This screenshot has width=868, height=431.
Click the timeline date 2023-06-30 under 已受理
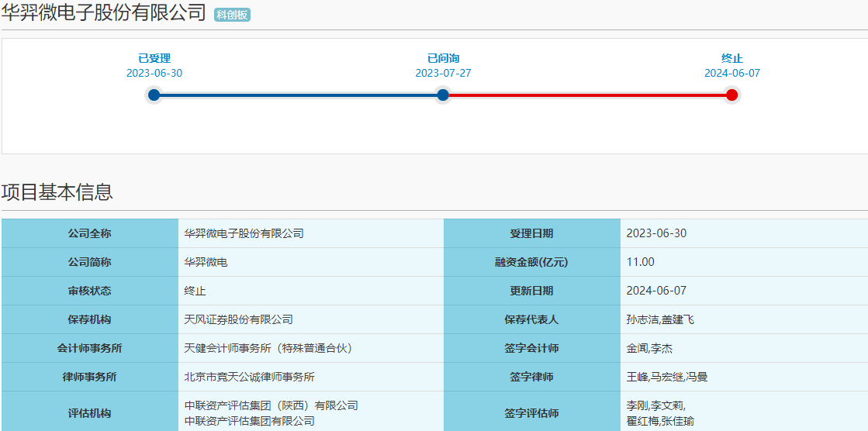pos(154,73)
